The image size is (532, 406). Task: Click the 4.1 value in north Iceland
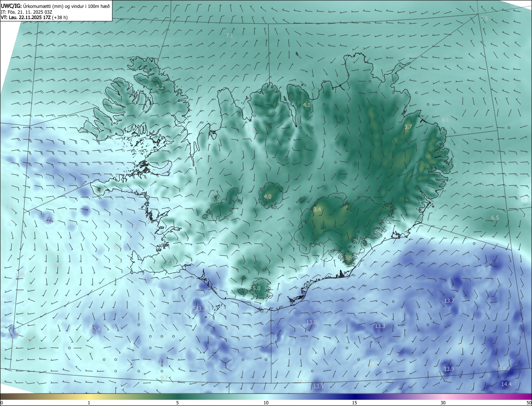pyautogui.click(x=307, y=105)
